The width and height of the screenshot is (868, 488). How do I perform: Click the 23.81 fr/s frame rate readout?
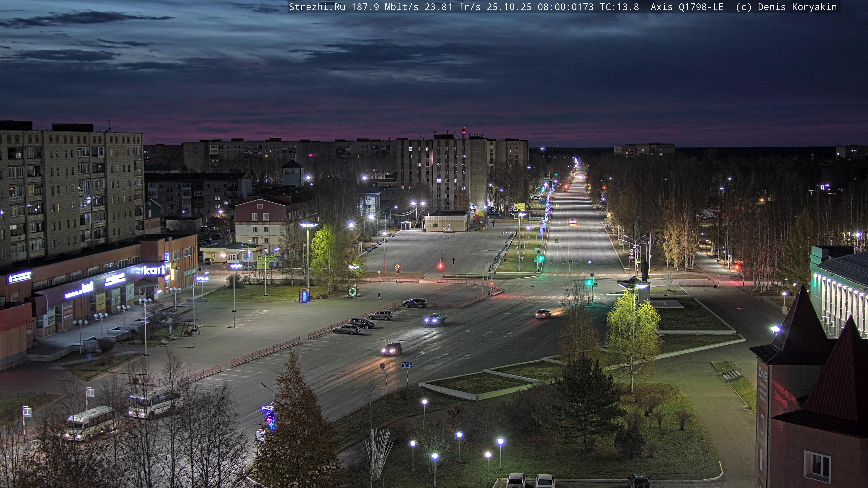[453, 7]
